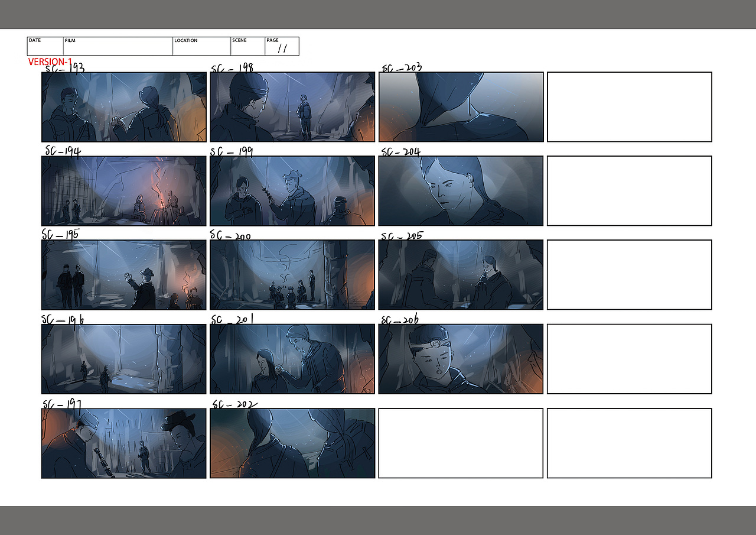Select storyboard panel SC-193
Image resolution: width=756 pixels, height=535 pixels.
[124, 107]
